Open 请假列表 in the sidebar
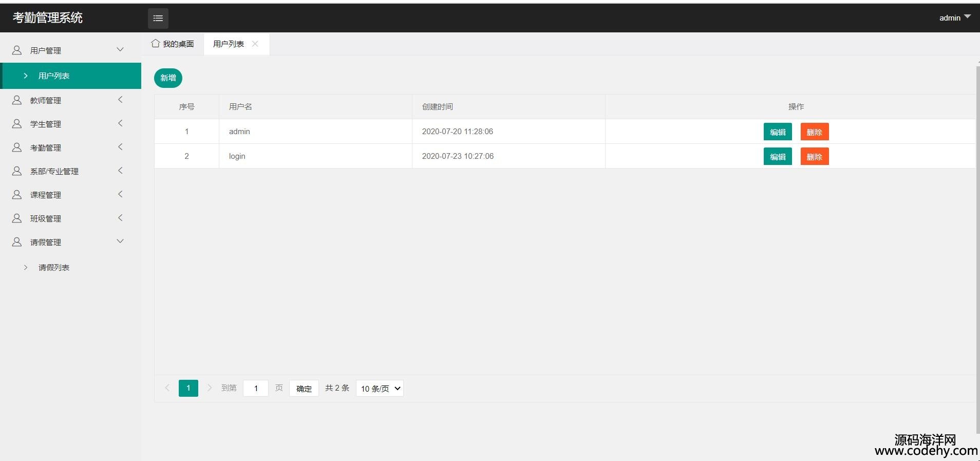Screen dimensions: 980x461 tap(71, 267)
